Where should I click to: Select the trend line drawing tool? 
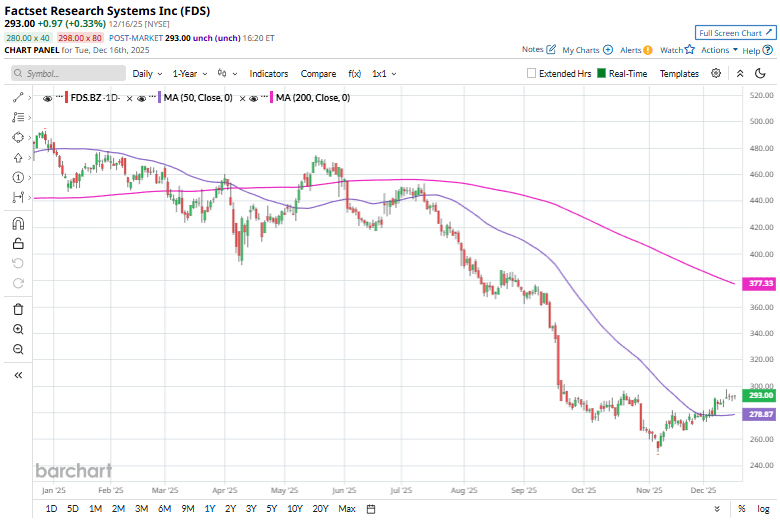click(18, 97)
